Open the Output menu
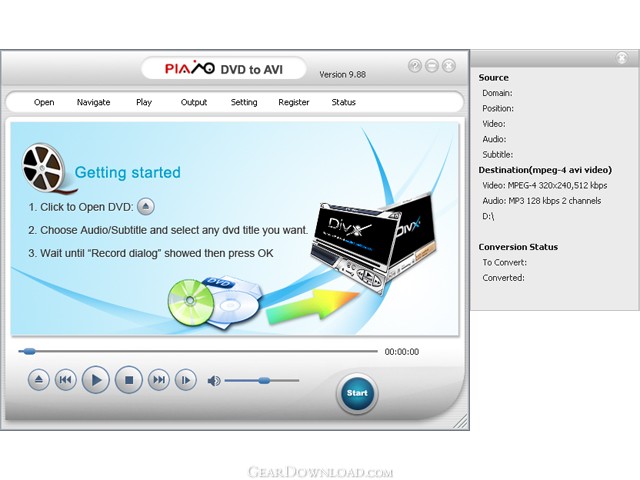 click(x=194, y=102)
